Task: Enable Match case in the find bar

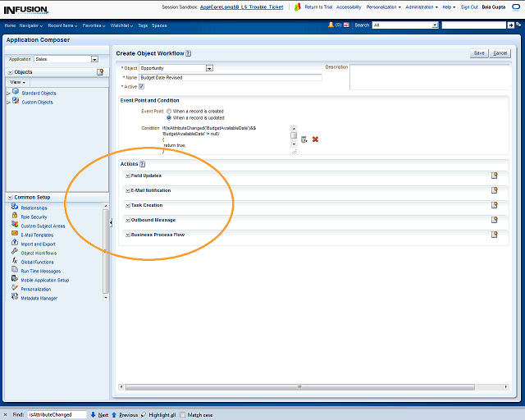Action: tap(183, 415)
